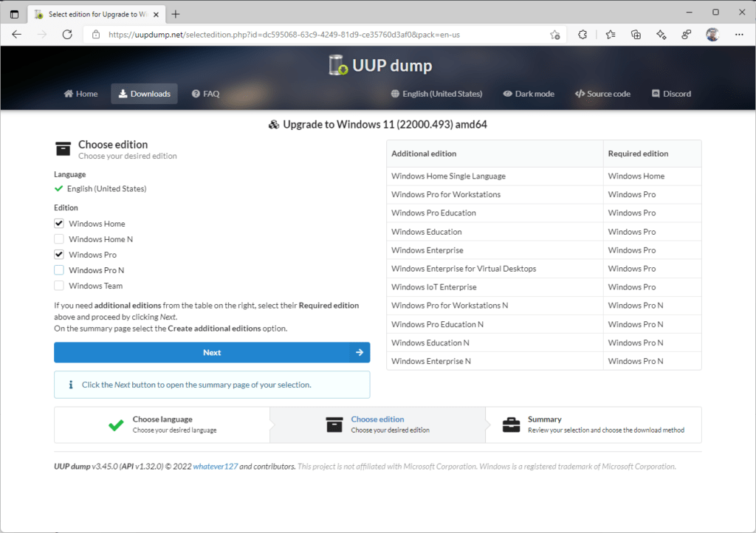This screenshot has height=533, width=756.
Task: Click the user profile avatar
Action: (712, 35)
